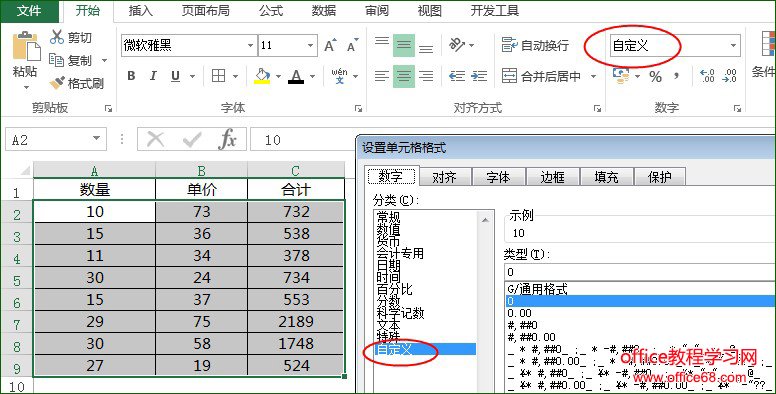Image resolution: width=776 pixels, height=394 pixels.
Task: Click the Borders grid icon
Action: [x=218, y=76]
